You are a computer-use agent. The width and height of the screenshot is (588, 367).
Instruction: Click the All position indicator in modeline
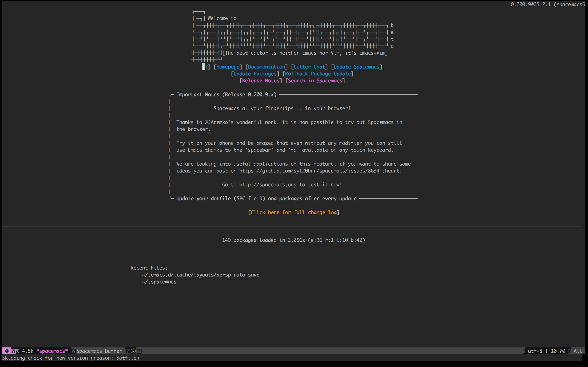coord(578,351)
